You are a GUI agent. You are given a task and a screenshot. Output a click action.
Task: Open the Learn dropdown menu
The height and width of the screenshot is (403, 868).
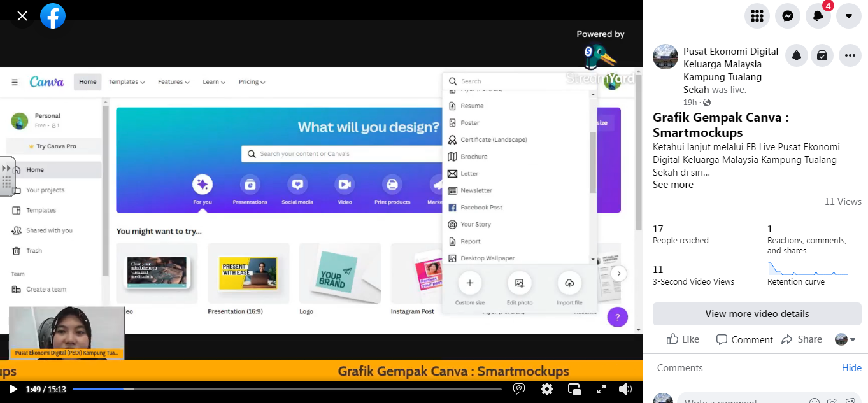pos(213,82)
